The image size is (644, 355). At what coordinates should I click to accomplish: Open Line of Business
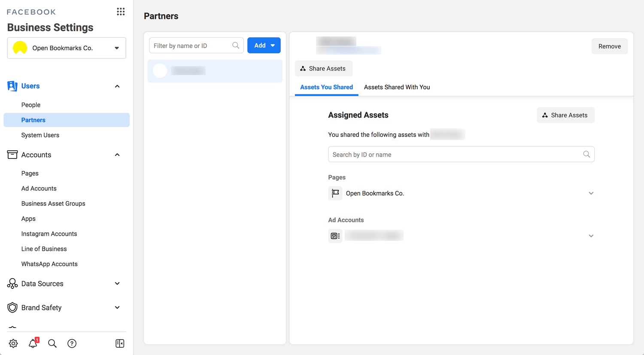tap(44, 249)
